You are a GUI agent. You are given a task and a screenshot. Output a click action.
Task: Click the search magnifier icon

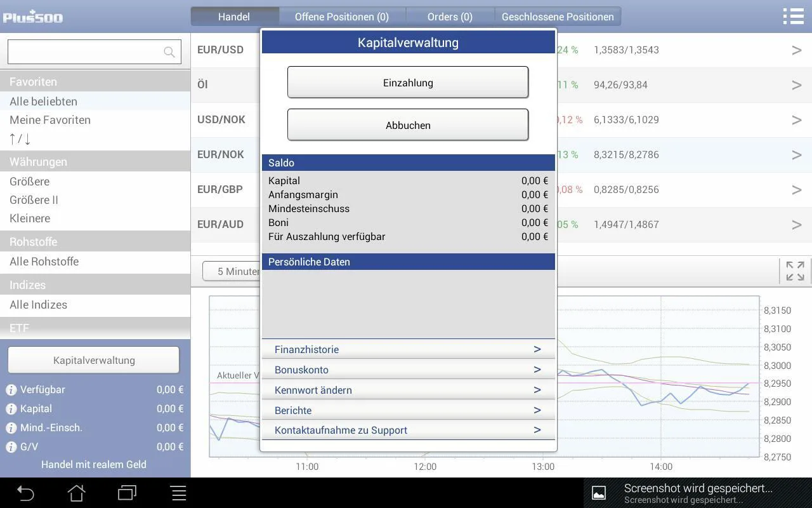[x=169, y=52]
